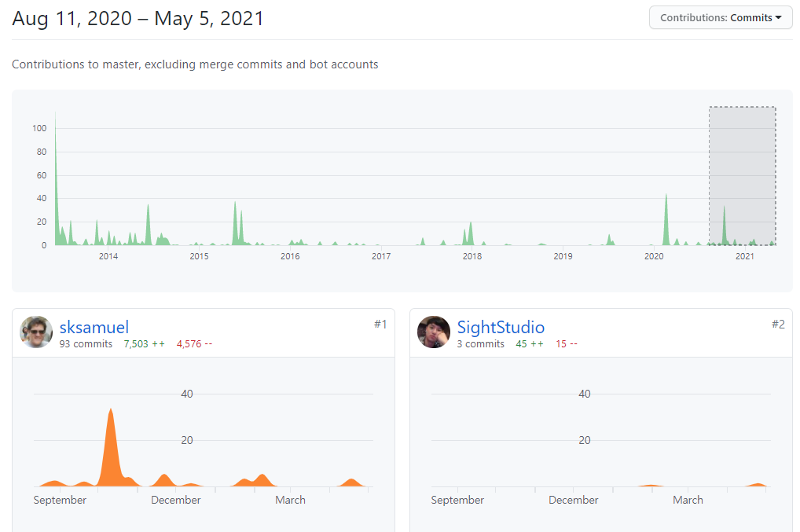
Task: Click sksamuel's 7,503 additions count
Action: [x=144, y=344]
